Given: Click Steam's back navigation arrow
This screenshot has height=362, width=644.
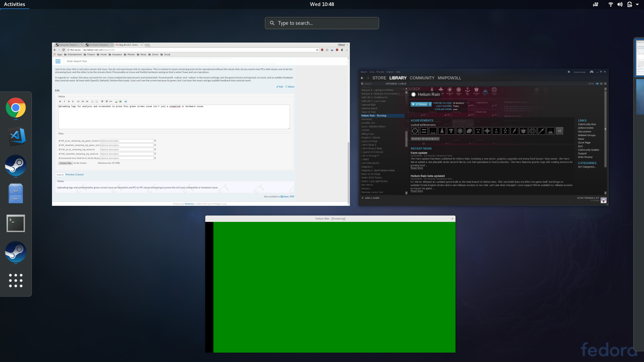Looking at the screenshot, I should [362, 78].
